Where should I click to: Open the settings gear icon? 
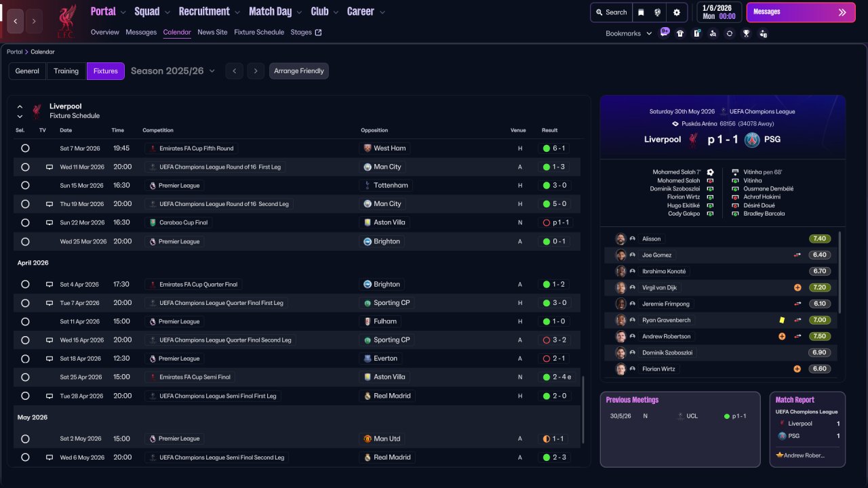pyautogui.click(x=677, y=12)
